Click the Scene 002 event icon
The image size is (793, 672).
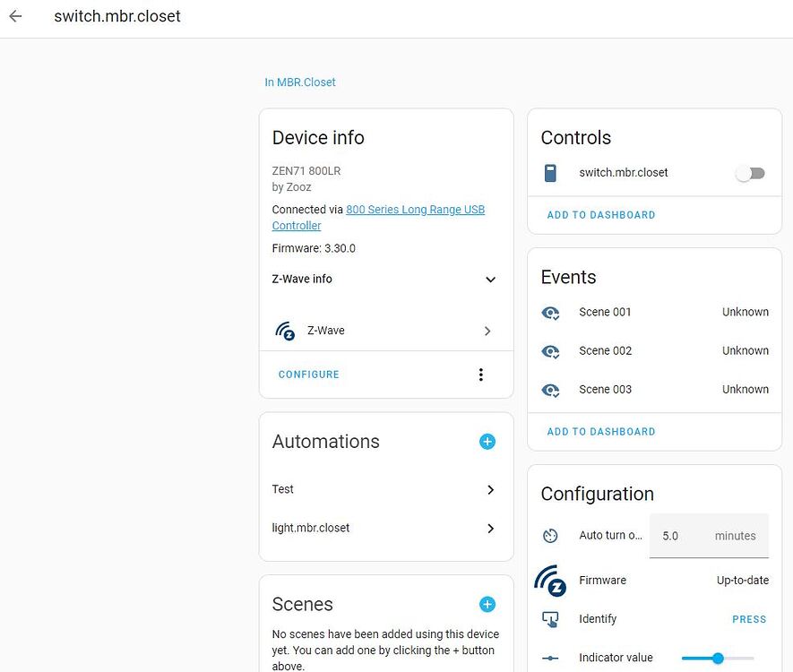(x=550, y=351)
